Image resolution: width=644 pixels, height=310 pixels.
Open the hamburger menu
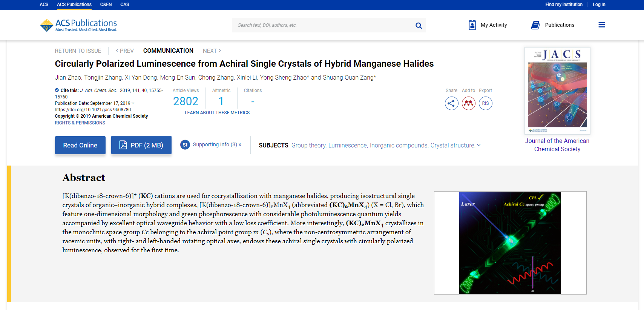(x=602, y=25)
